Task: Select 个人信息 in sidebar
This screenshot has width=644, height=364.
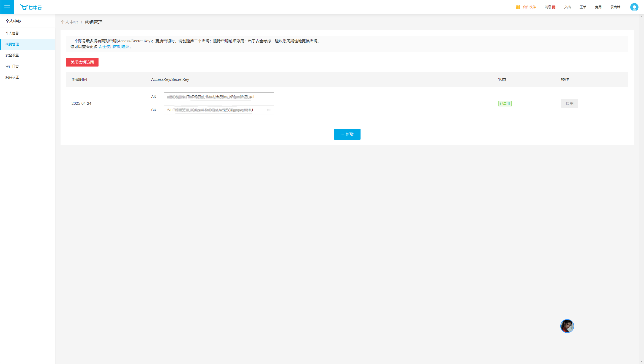Action: [x=12, y=33]
